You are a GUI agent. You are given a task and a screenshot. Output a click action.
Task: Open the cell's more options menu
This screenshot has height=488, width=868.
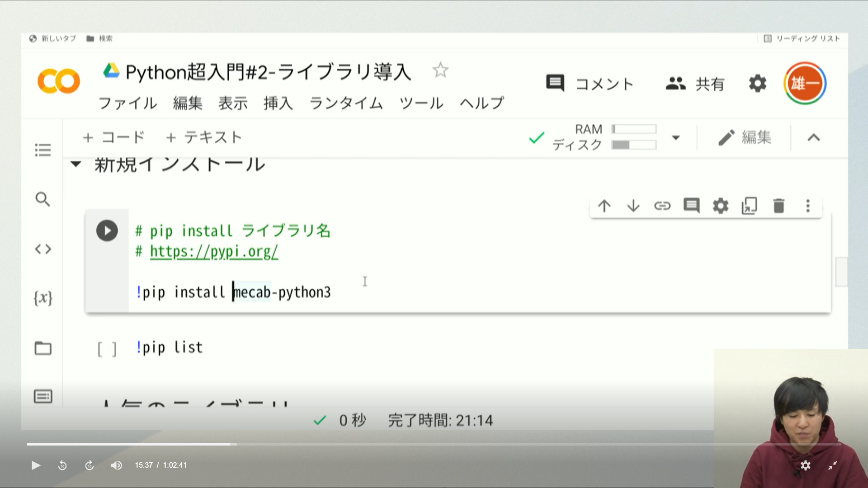point(808,206)
